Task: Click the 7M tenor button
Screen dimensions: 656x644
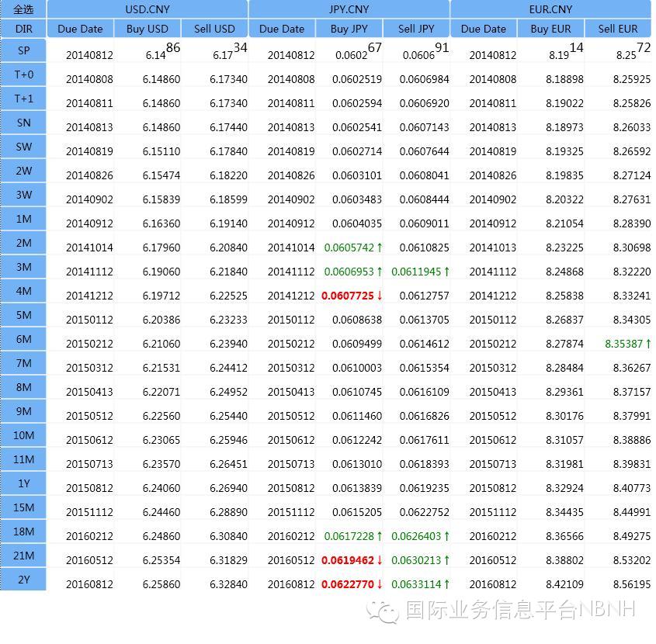Action: pos(23,363)
